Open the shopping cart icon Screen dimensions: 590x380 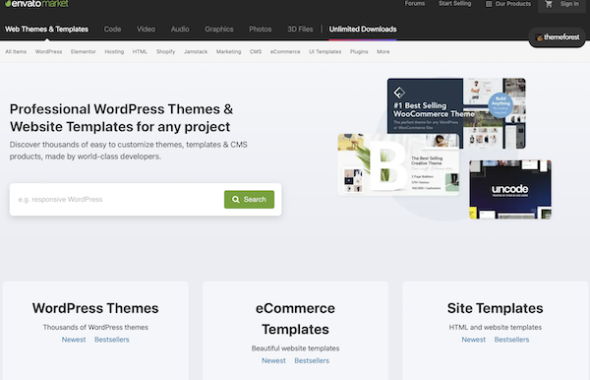pos(549,4)
